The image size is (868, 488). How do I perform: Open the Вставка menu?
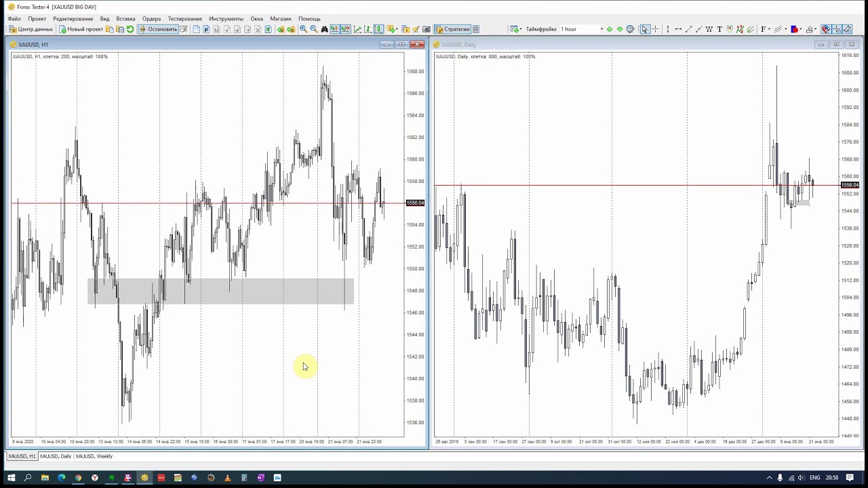[125, 18]
